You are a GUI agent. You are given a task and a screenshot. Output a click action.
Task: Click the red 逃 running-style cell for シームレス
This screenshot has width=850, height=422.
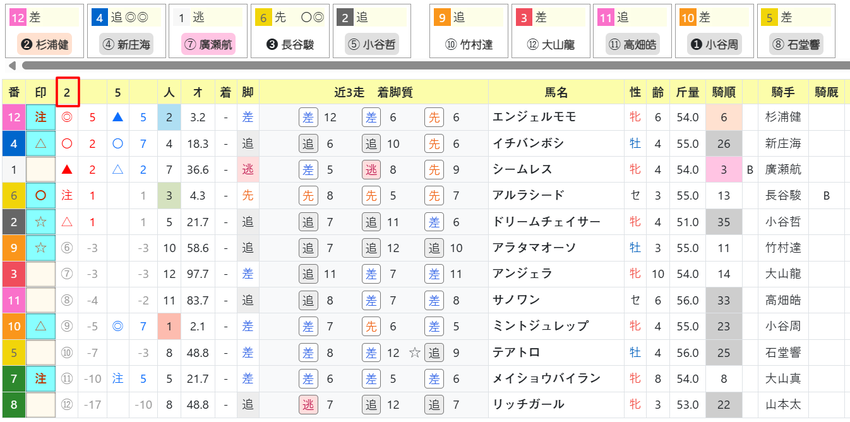pos(248,170)
